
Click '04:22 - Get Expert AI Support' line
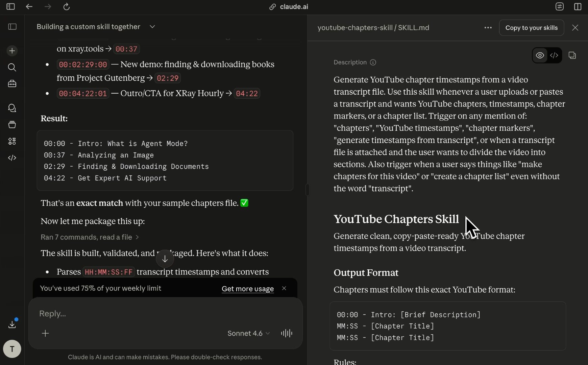coord(105,178)
